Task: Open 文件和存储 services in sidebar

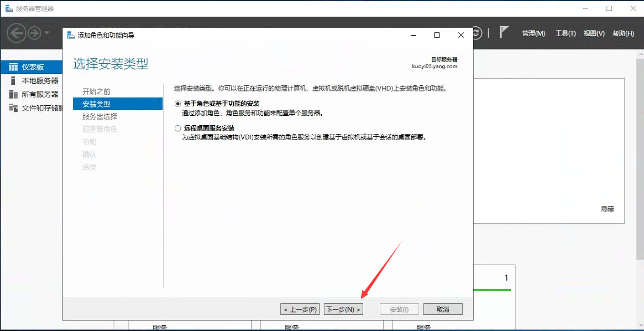Action: [x=42, y=108]
